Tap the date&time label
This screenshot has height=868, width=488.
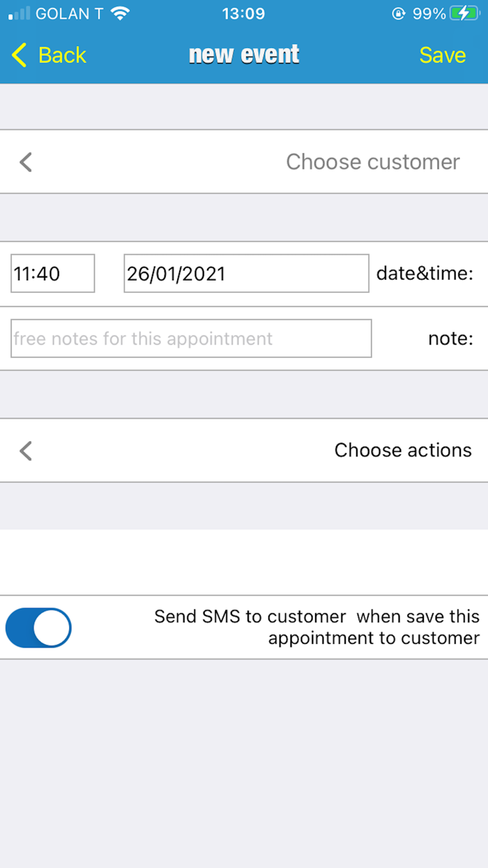click(x=425, y=274)
